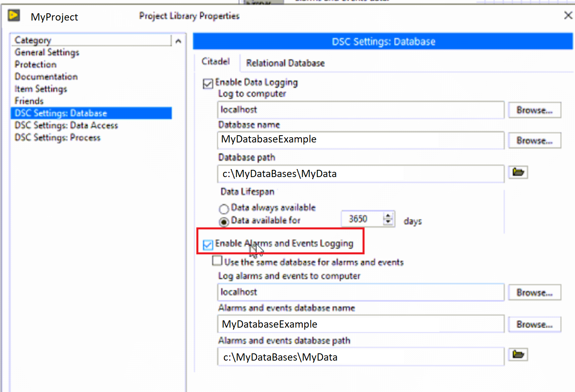Image resolution: width=575 pixels, height=392 pixels.
Task: Uncheck Enable Alarms and Events Logging
Action: tap(208, 245)
